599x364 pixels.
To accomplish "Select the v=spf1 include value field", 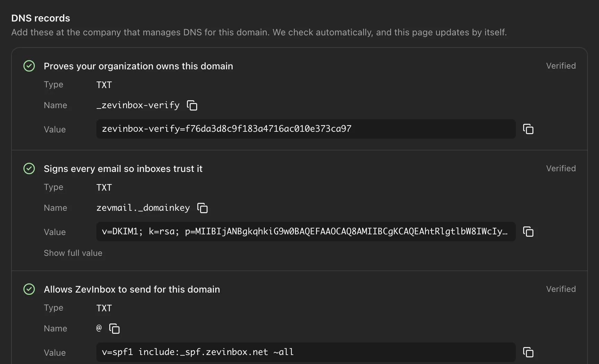I will (x=306, y=352).
